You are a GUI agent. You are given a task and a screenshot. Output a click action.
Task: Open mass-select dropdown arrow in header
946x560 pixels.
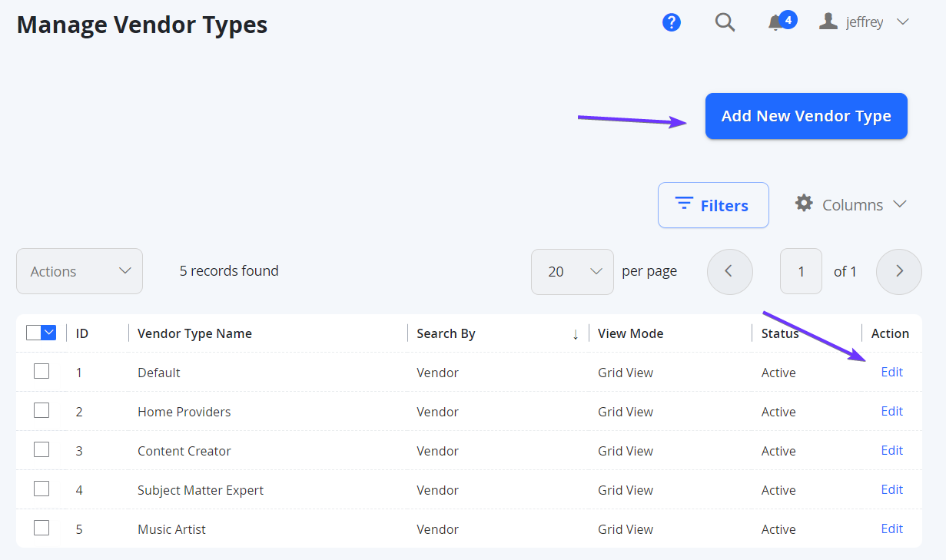pos(49,333)
